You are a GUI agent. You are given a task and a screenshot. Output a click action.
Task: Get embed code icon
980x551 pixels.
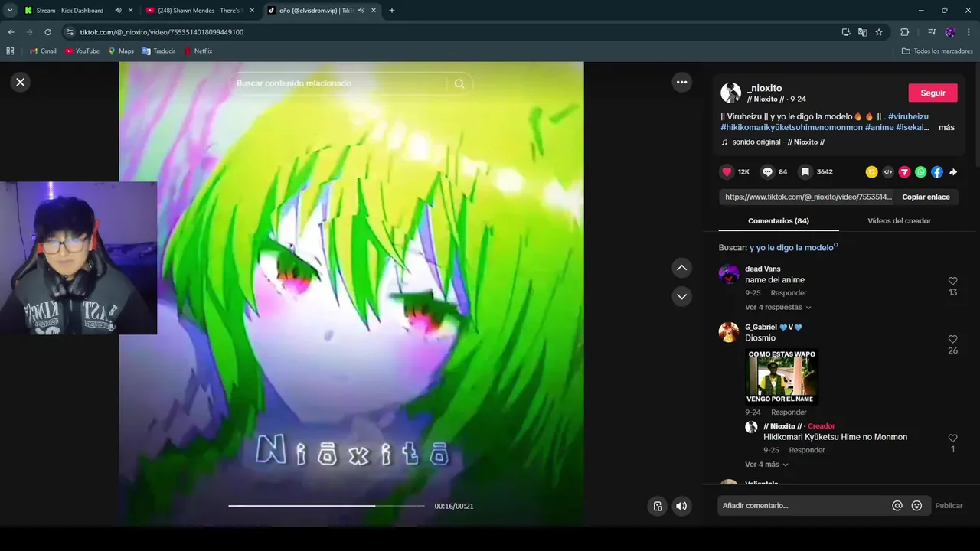[x=888, y=172]
